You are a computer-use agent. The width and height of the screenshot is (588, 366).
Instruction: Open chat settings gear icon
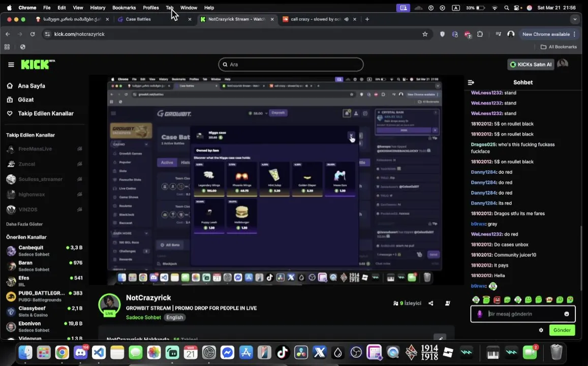(541, 330)
